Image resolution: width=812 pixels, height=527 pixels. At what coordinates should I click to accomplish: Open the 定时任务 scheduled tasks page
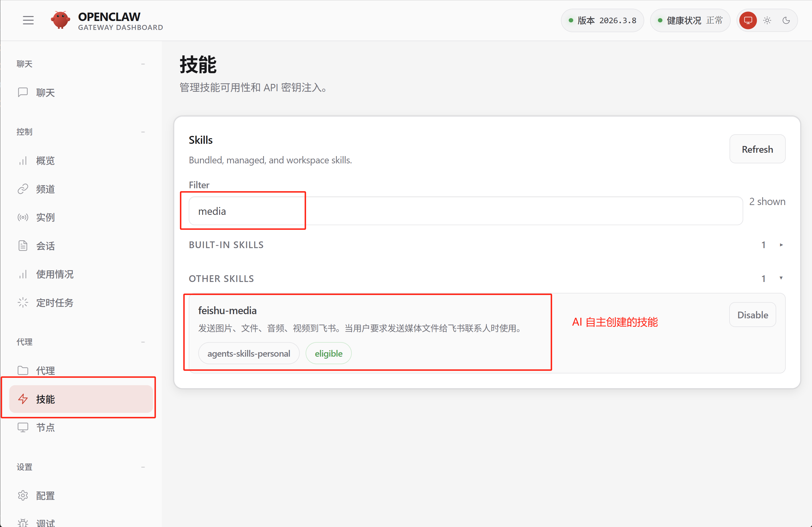pyautogui.click(x=55, y=303)
